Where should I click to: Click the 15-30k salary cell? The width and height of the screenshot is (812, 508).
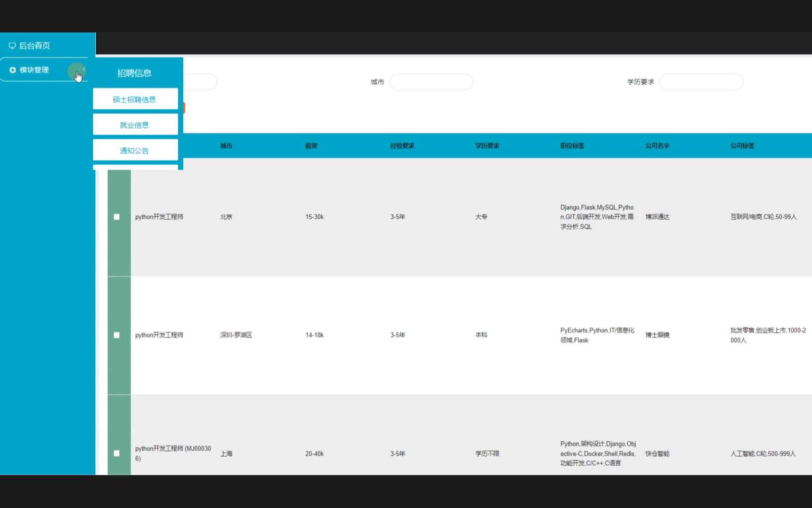pyautogui.click(x=315, y=217)
